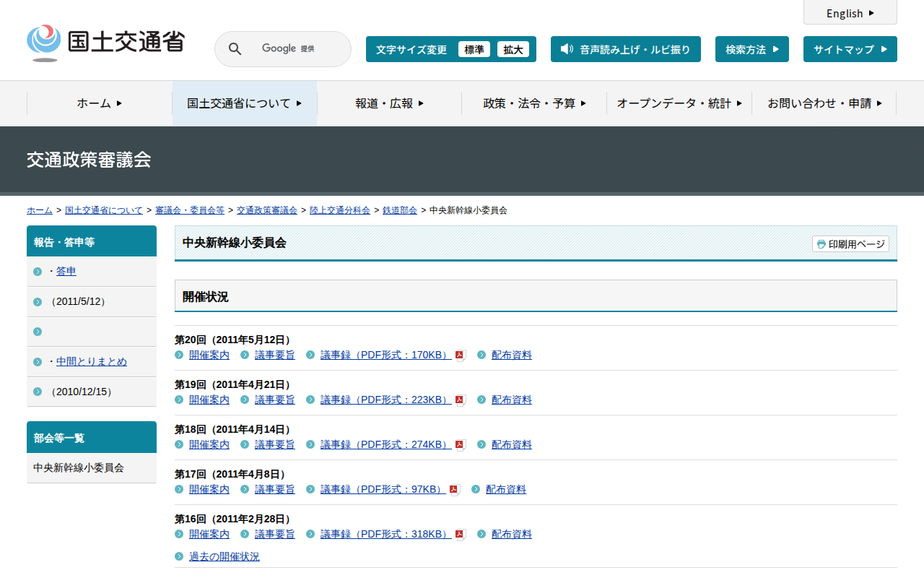Viewport: 924px width, 578px height.
Task: Click the printer icon for 印刷用ページ
Action: pyautogui.click(x=821, y=244)
